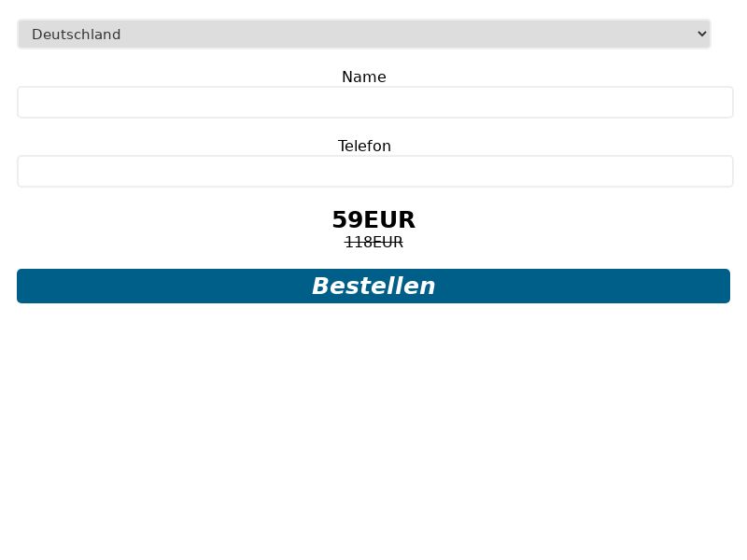Click the 59EUR price text
Viewport: 747px width, 560px height.
pos(373,220)
